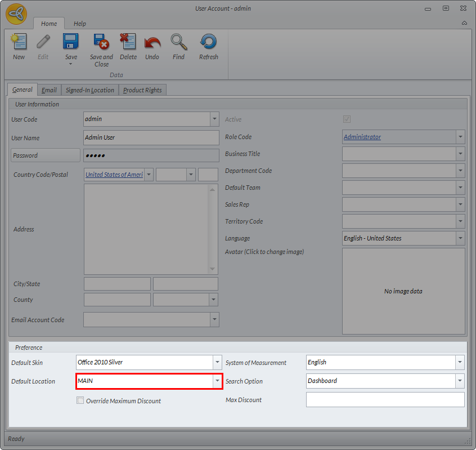Image resolution: width=476 pixels, height=450 pixels.
Task: Expand the Default Location dropdown
Action: 218,381
